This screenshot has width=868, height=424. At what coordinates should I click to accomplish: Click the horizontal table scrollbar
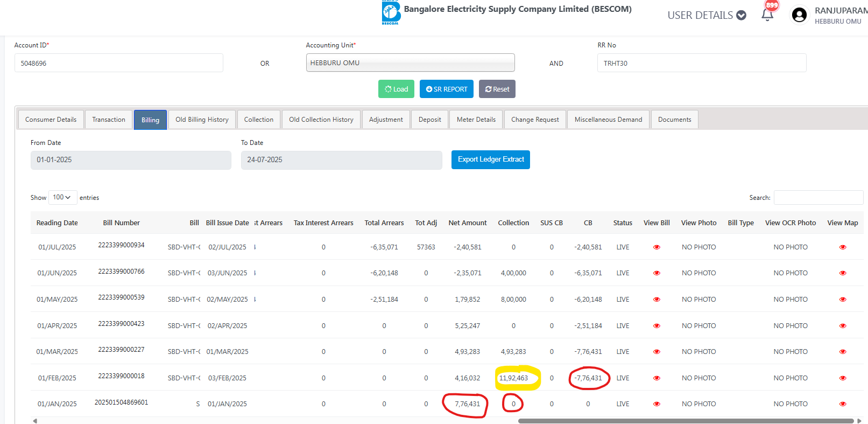tap(686, 421)
